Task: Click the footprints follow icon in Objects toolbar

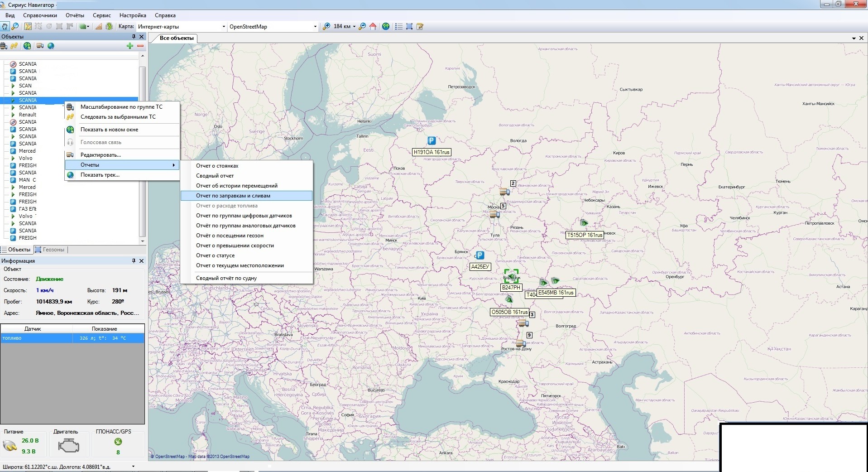Action: (14, 46)
